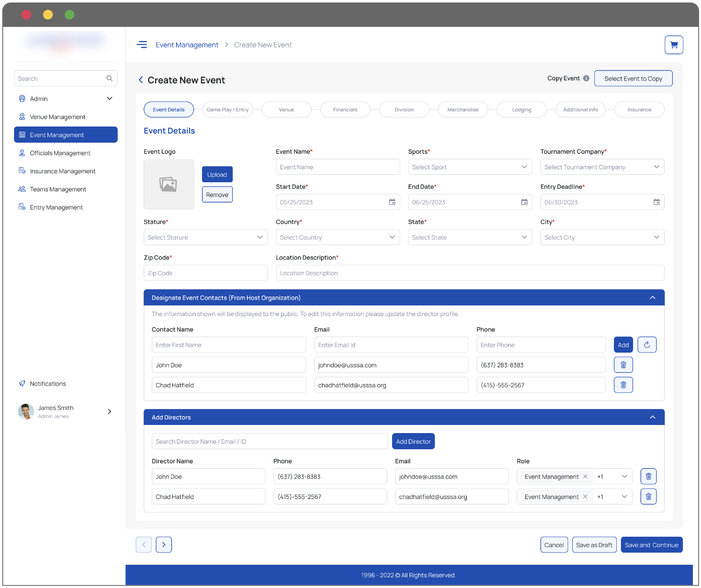701x588 pixels.
Task: Open the shopping cart icon
Action: pyautogui.click(x=674, y=45)
